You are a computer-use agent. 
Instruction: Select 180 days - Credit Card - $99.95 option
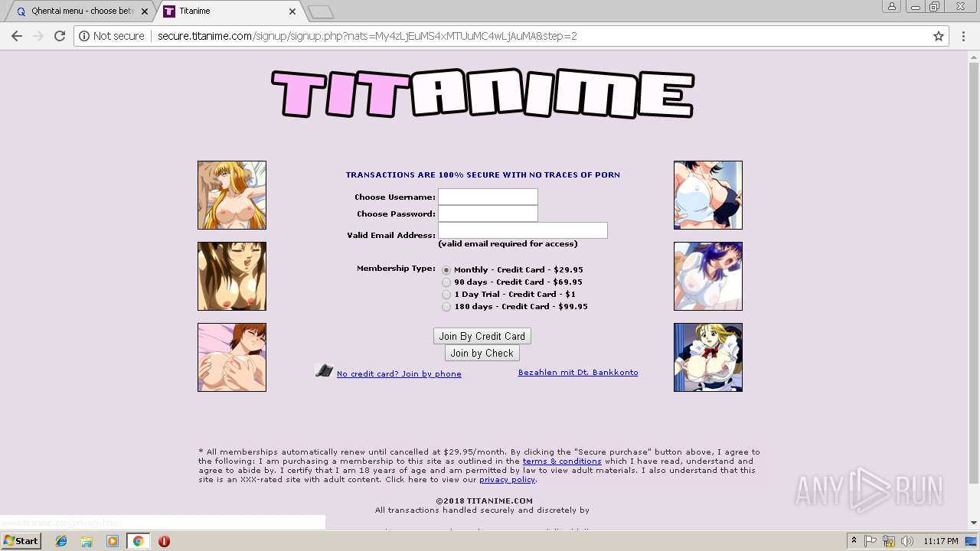(x=446, y=307)
